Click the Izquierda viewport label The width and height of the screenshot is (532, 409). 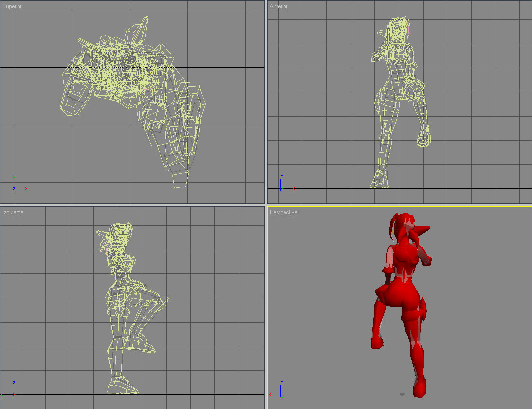13,212
